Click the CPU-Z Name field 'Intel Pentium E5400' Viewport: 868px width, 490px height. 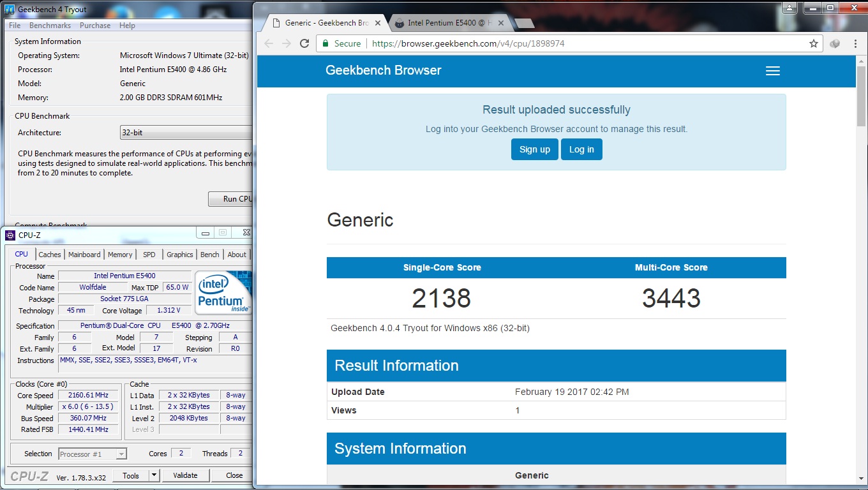point(124,276)
